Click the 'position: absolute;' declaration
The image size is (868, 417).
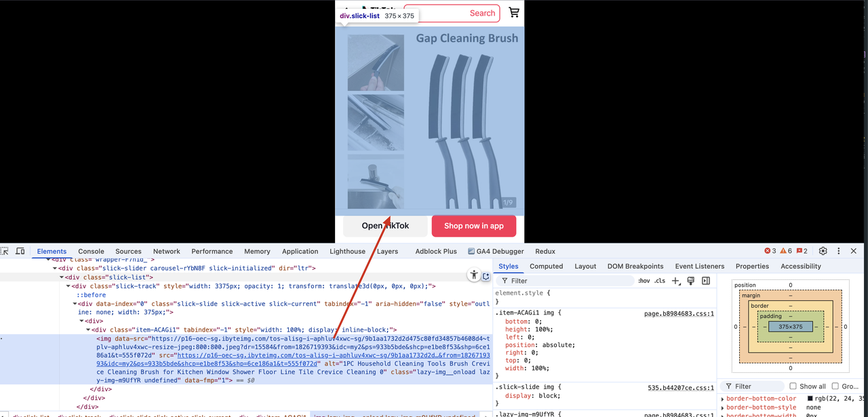pos(540,345)
